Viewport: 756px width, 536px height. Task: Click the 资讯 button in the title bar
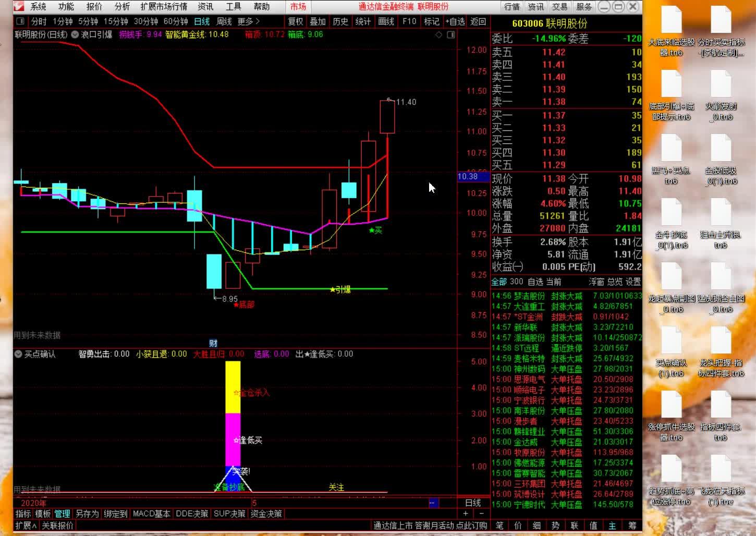click(x=535, y=7)
